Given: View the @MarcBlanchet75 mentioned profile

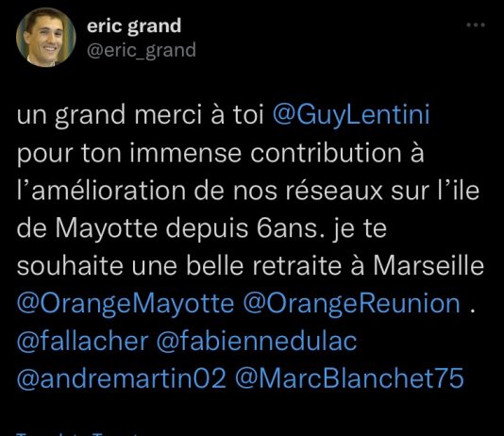Looking at the screenshot, I should coord(350,378).
